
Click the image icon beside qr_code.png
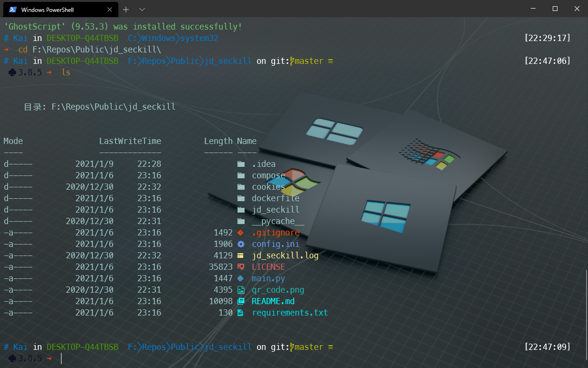tap(241, 290)
